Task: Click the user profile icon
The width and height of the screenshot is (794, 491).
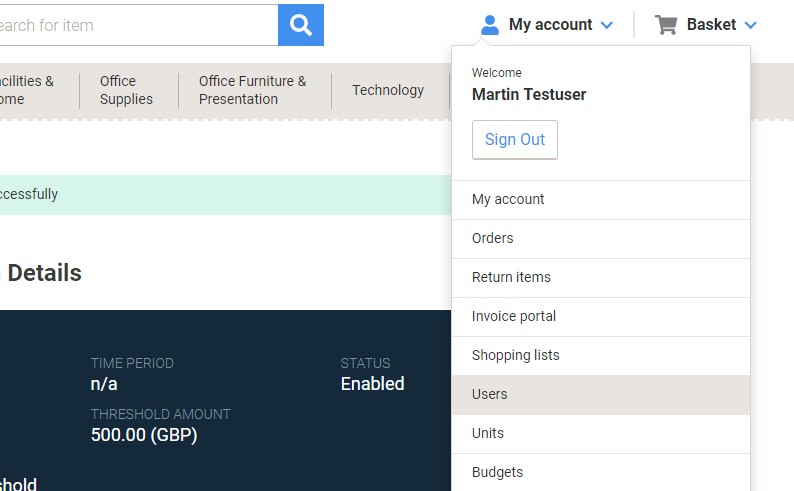Action: [489, 25]
